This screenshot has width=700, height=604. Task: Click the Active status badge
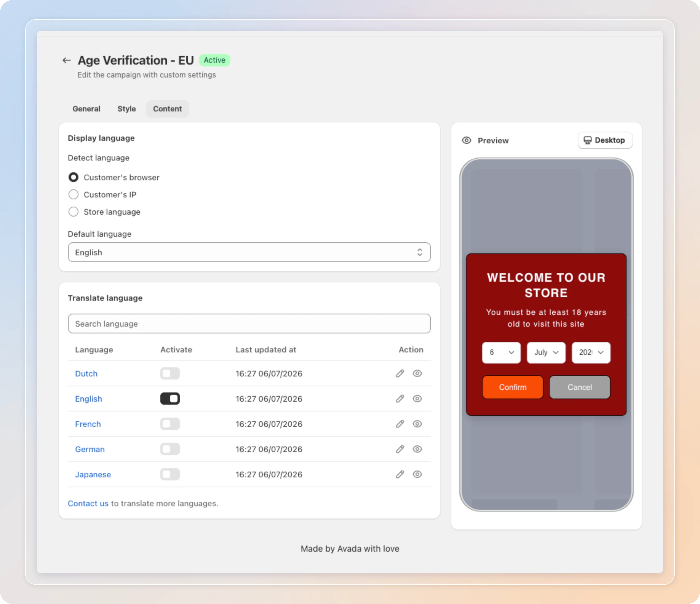(x=215, y=60)
